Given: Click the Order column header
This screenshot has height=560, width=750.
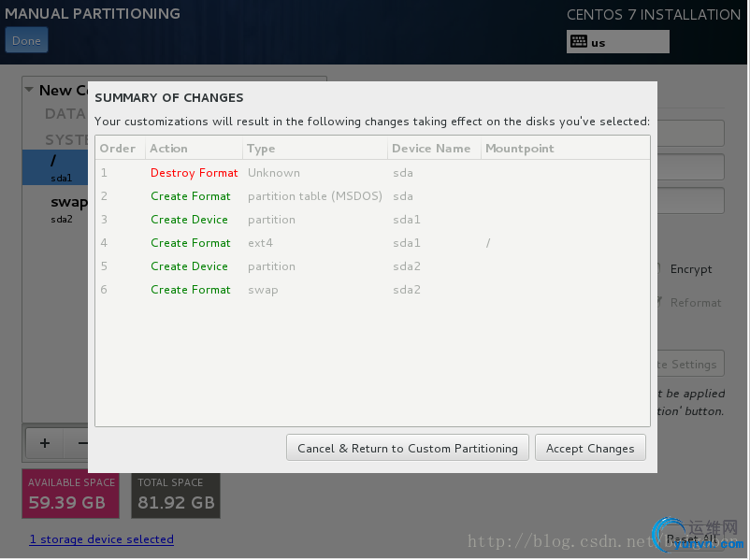Looking at the screenshot, I should pos(118,149).
